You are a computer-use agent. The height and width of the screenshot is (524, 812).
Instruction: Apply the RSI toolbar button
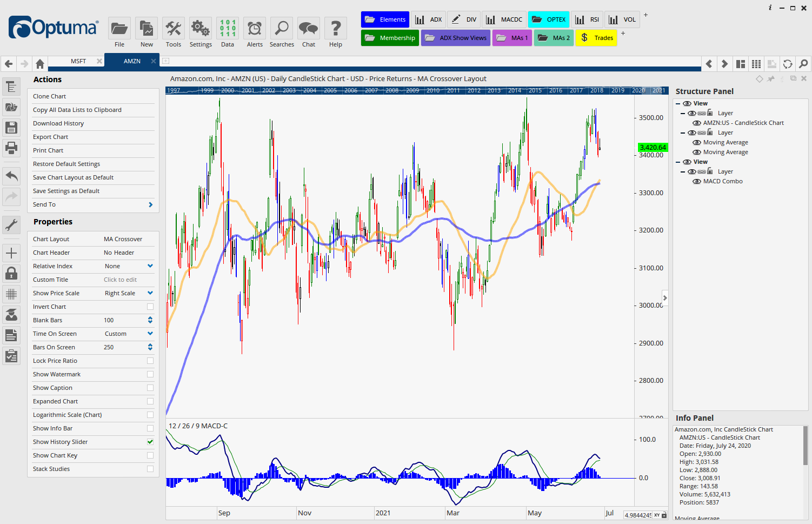click(587, 19)
